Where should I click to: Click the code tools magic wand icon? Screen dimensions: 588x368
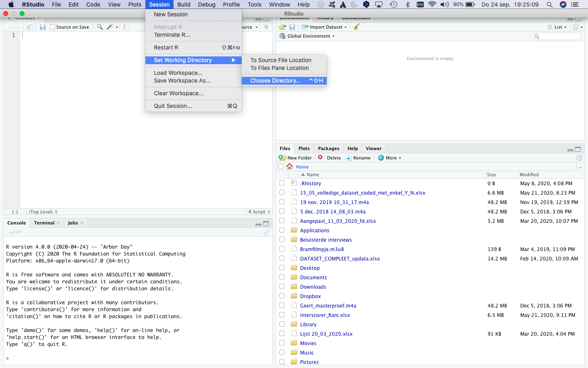110,27
